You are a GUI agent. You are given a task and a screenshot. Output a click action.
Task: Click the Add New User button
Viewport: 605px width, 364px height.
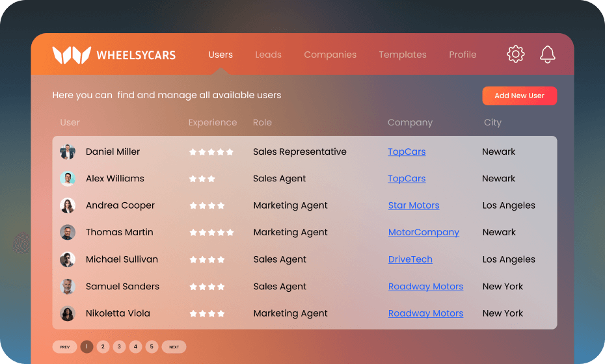tap(519, 96)
